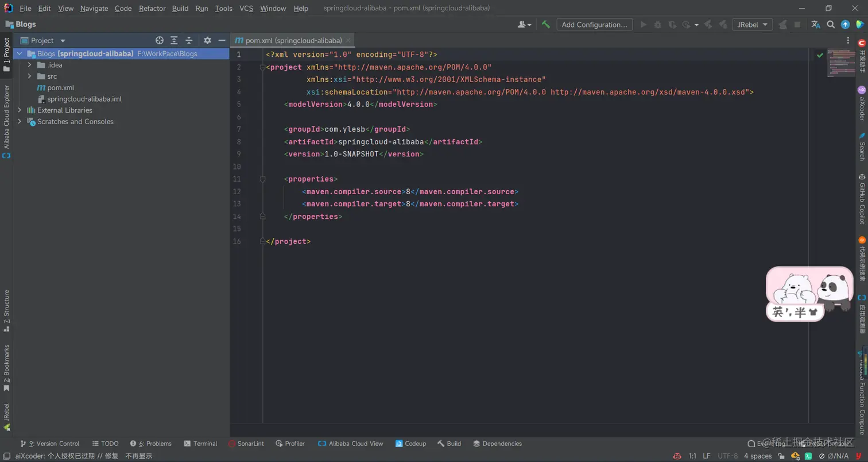Click the colorful play icon at far right
This screenshot has width=868, height=462.
(859, 25)
